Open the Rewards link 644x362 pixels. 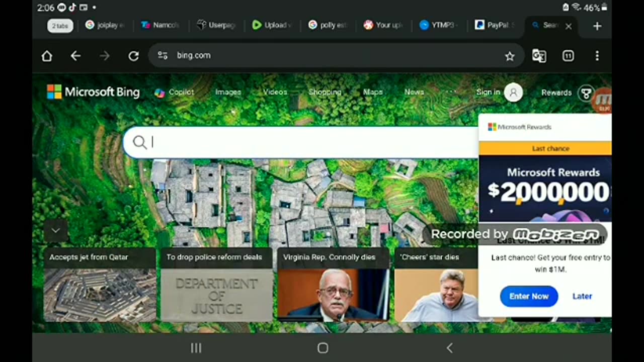point(556,93)
